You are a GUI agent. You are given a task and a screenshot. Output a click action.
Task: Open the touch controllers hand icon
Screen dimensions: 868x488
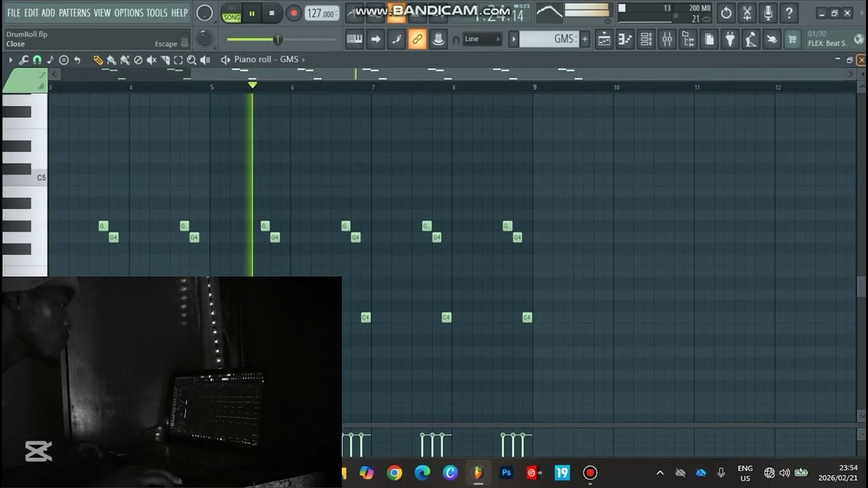(771, 39)
